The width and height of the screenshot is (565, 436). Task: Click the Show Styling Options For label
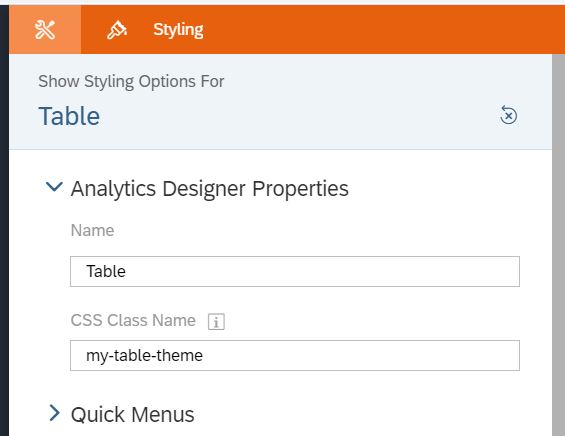pos(131,81)
